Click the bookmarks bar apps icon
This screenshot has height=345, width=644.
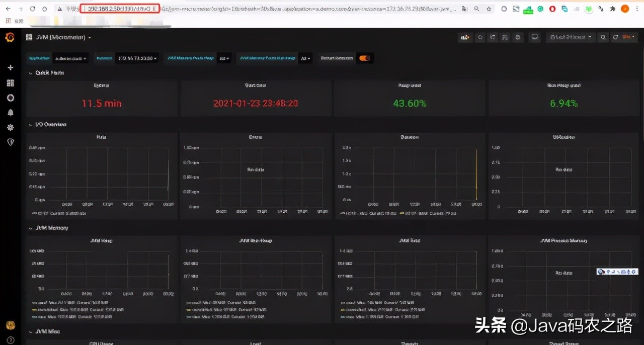click(x=8, y=21)
